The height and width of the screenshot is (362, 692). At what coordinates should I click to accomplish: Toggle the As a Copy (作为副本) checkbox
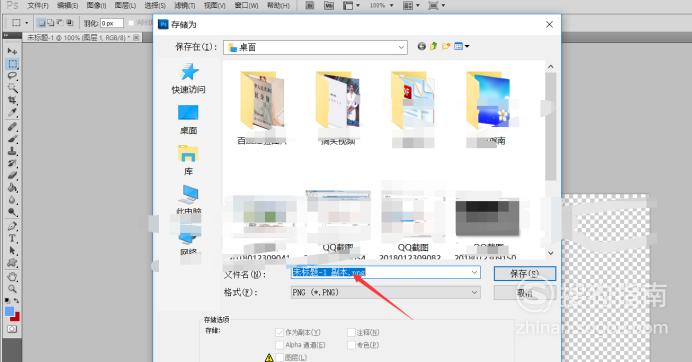pyautogui.click(x=279, y=332)
